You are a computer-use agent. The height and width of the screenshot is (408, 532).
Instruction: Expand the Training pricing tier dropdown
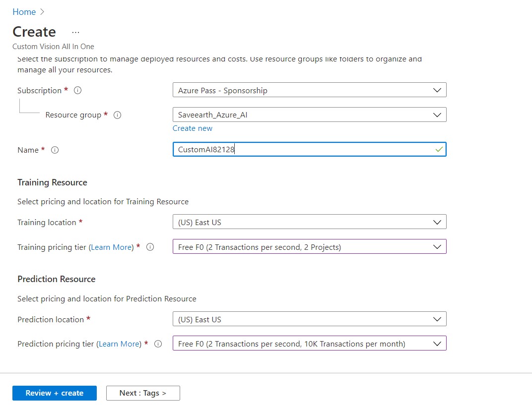pos(309,247)
